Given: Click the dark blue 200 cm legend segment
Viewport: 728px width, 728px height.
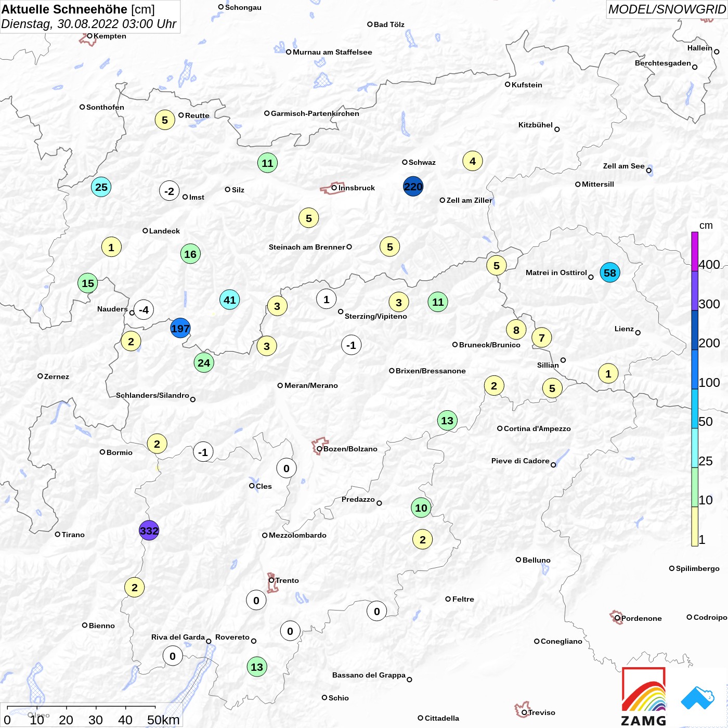Looking at the screenshot, I should coord(695,330).
